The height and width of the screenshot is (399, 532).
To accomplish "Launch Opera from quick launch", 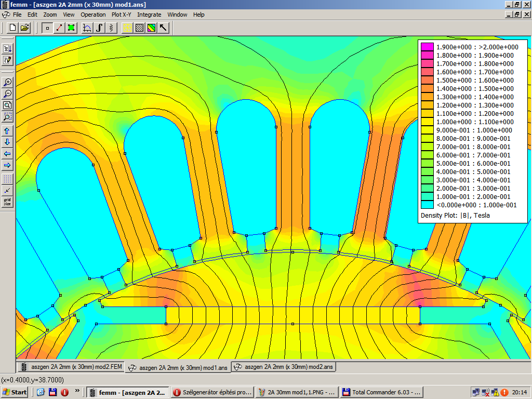I will point(64,392).
